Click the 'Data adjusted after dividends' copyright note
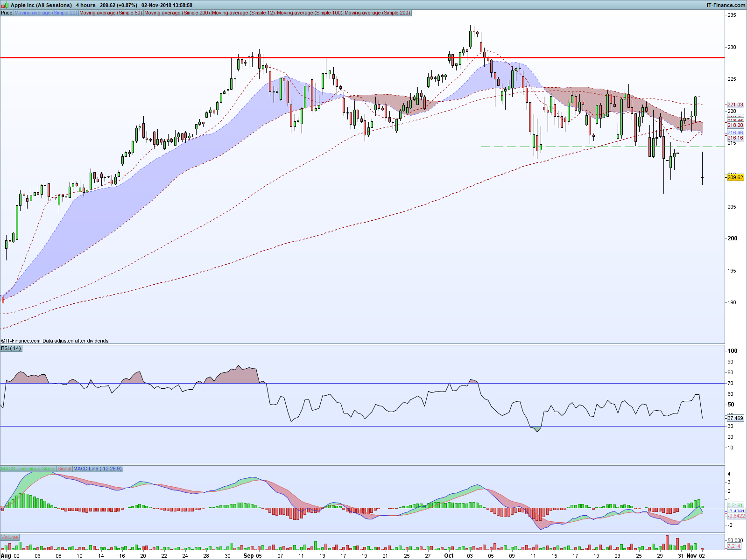This screenshot has height=560, width=747. click(x=75, y=341)
